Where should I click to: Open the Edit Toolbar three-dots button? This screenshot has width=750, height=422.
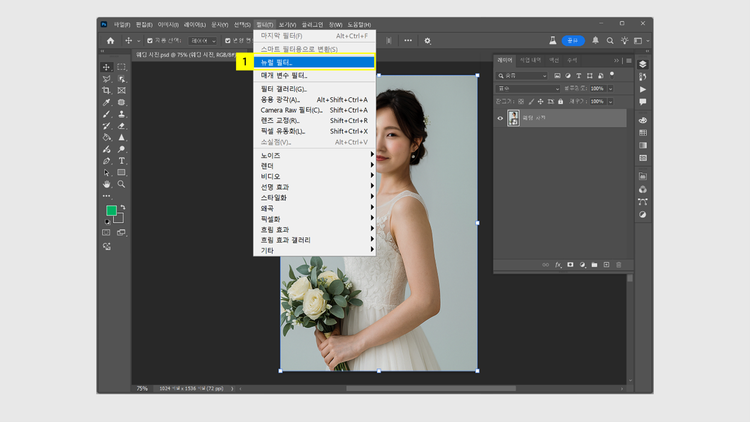(106, 196)
